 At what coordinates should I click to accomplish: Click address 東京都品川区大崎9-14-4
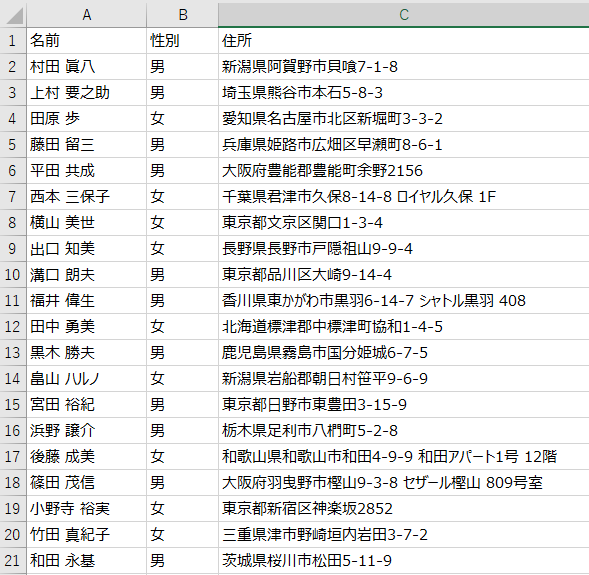[404, 275]
